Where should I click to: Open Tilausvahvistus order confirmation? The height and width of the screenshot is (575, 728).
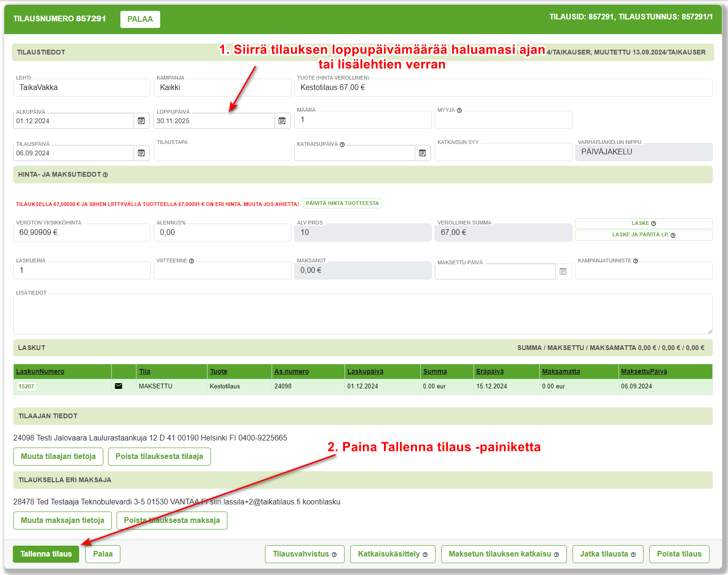tap(305, 554)
